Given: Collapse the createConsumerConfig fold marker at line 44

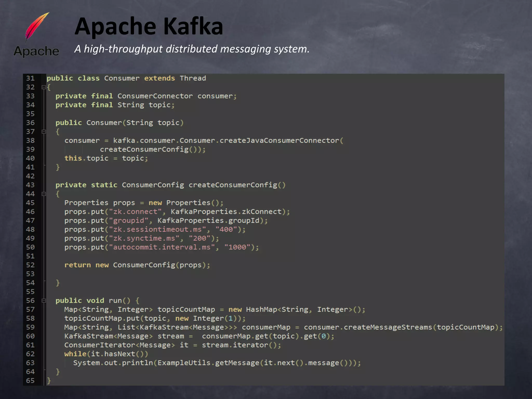Looking at the screenshot, I should (44, 194).
